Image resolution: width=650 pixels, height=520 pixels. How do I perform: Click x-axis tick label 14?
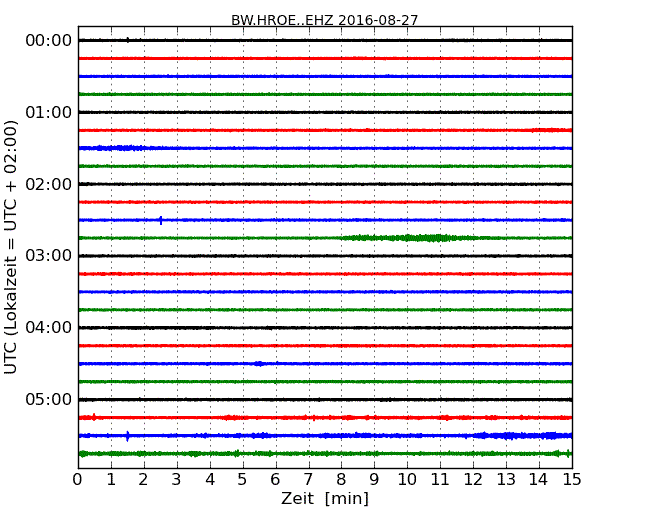pos(539,480)
